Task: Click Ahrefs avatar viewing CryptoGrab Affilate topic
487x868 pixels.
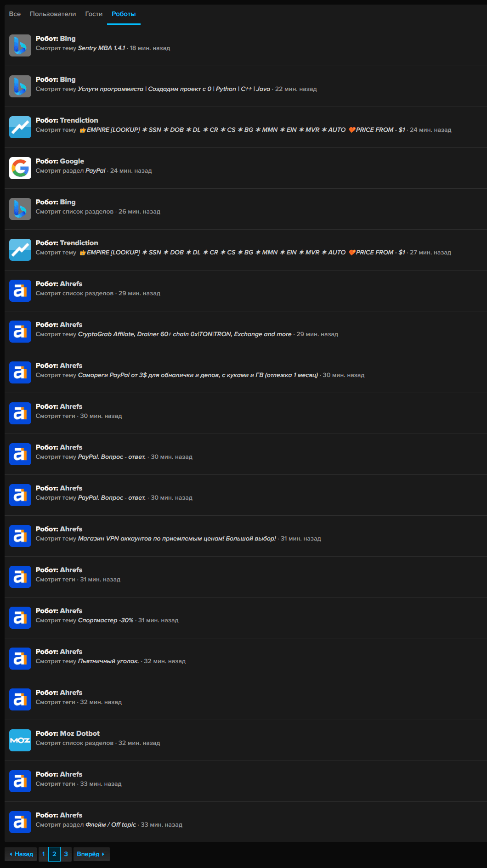Action: click(20, 332)
